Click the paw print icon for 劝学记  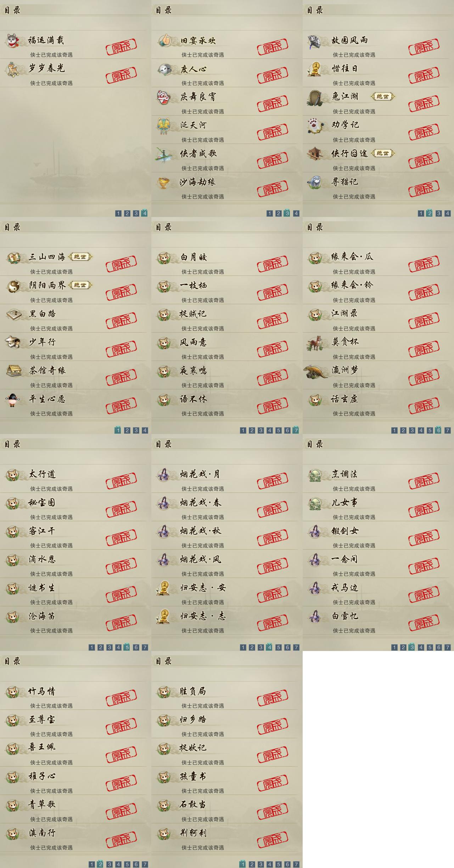pos(315,126)
